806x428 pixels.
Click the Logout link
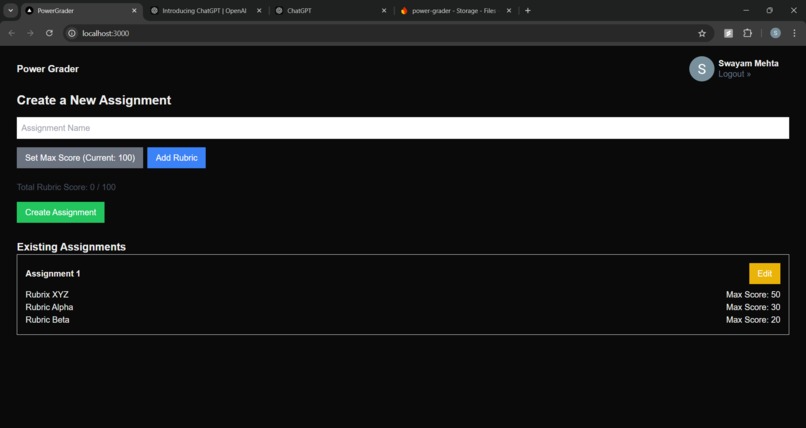pyautogui.click(x=734, y=74)
